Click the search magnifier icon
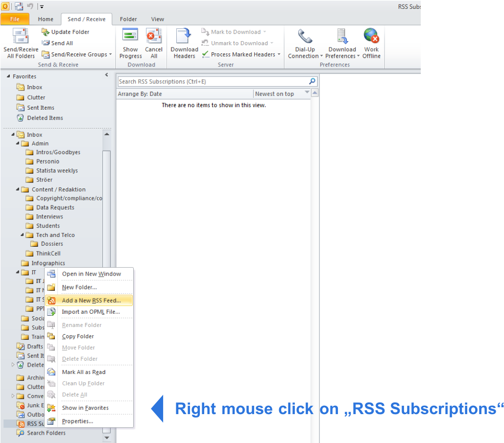 coord(312,82)
